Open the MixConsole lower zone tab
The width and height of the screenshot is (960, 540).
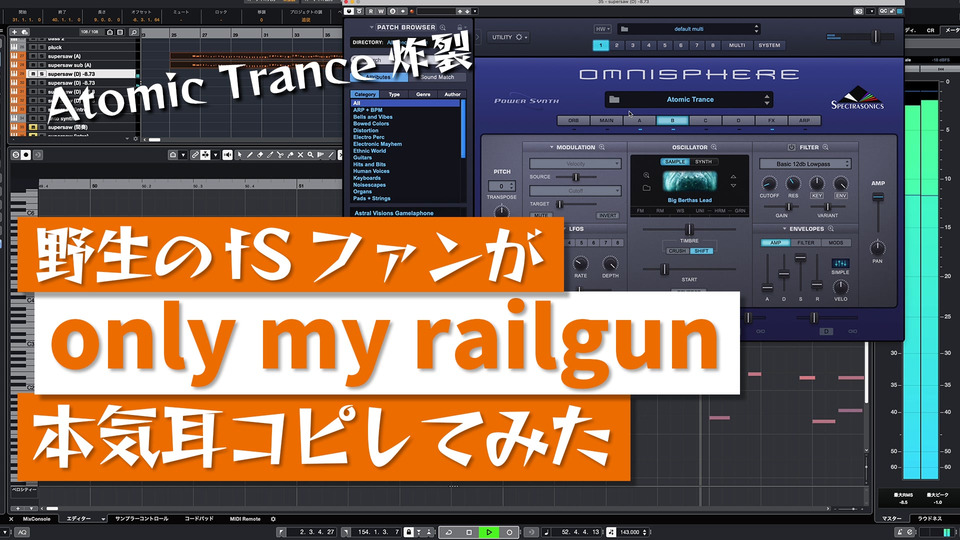click(x=37, y=519)
